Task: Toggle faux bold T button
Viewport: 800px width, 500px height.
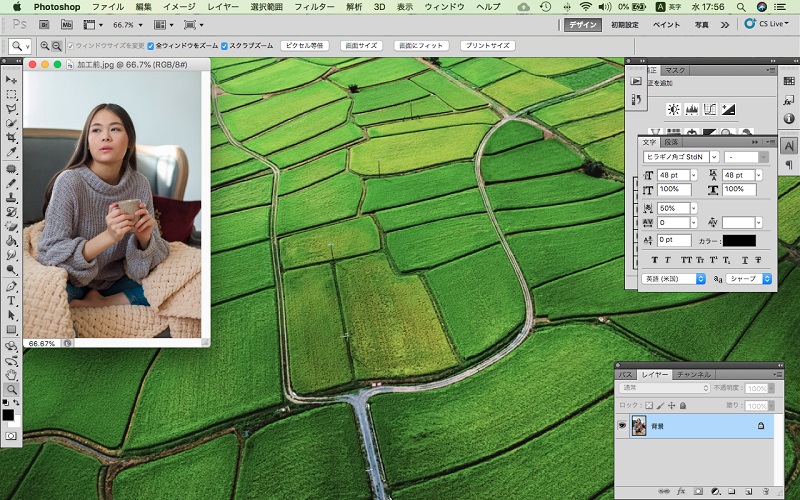Action: click(655, 260)
